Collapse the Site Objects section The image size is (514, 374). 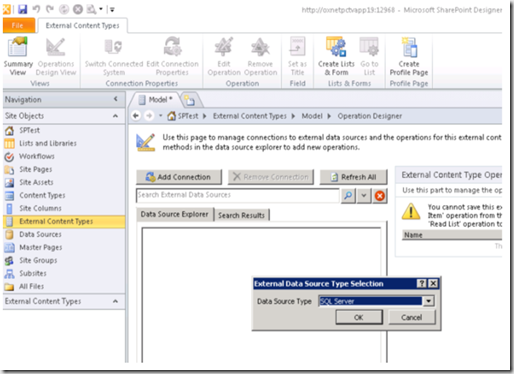(115, 116)
